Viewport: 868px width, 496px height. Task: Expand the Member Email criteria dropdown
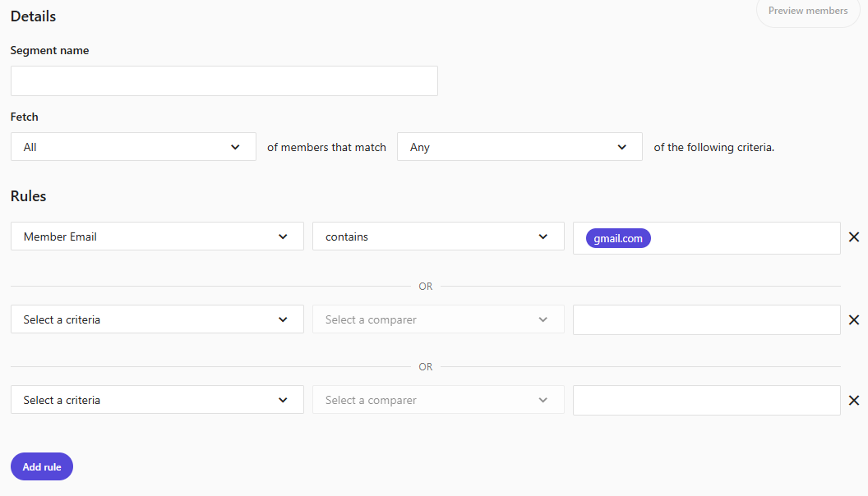click(156, 237)
